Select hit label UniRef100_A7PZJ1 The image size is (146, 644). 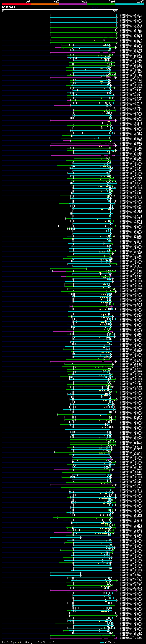pyautogui.click(x=131, y=25)
